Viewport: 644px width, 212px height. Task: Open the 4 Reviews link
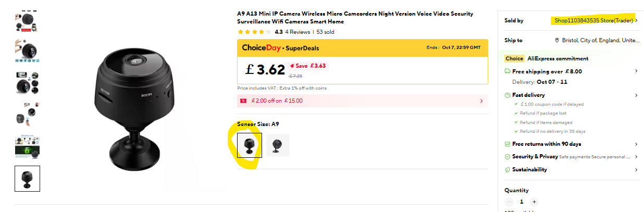[x=298, y=32]
